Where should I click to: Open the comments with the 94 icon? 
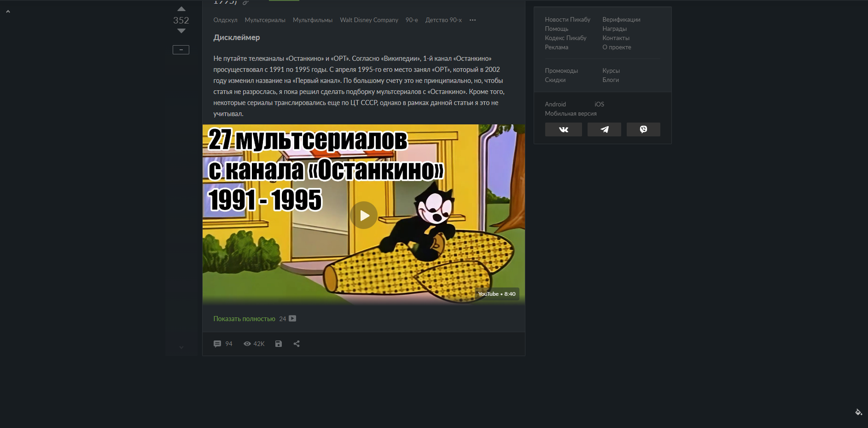(223, 344)
